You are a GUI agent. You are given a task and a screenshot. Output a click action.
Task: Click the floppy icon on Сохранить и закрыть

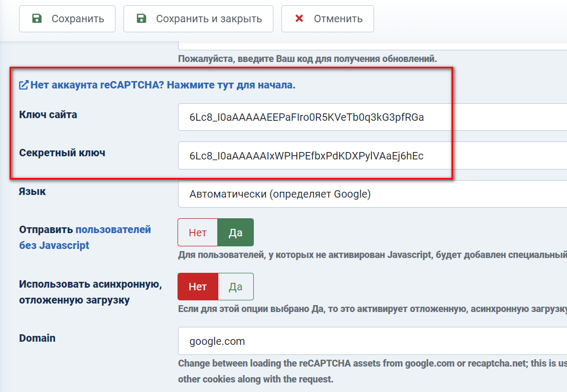point(141,19)
